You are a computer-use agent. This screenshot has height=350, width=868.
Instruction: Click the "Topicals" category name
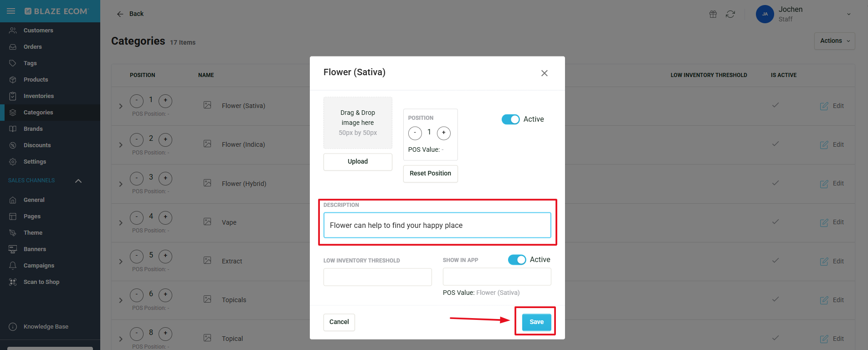pos(234,300)
